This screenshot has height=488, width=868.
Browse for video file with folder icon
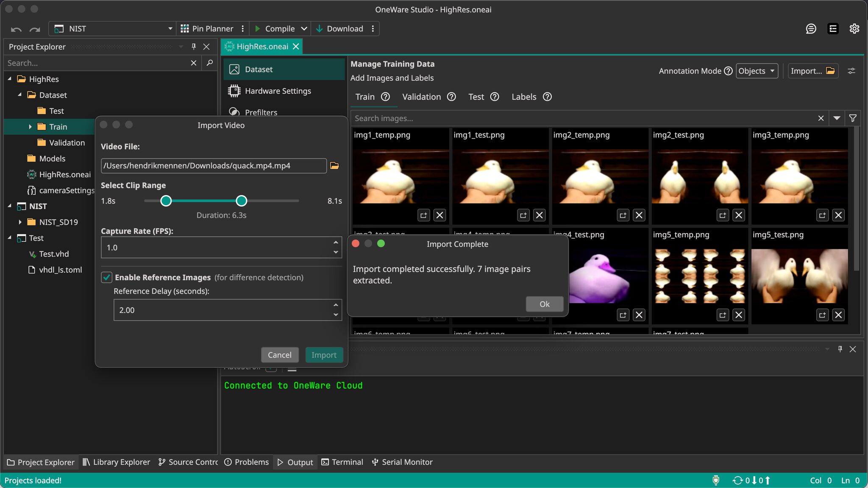pos(334,166)
